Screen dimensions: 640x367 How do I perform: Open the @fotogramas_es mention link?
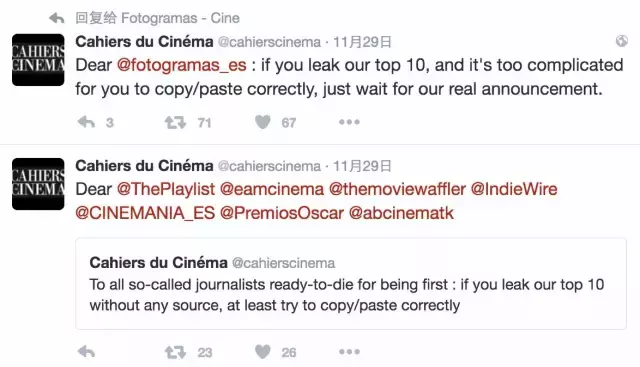182,65
